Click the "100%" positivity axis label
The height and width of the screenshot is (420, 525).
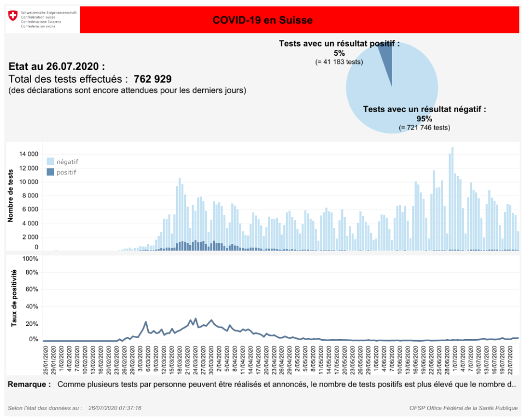point(30,258)
